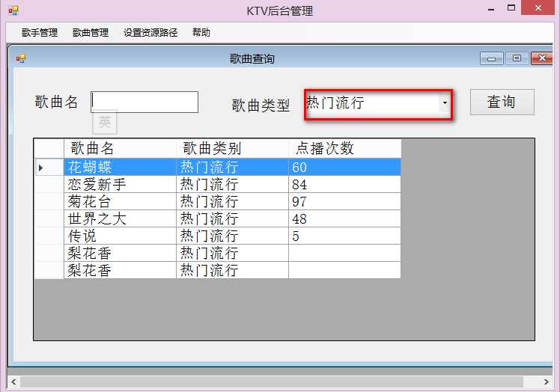The image size is (560, 392).
Task: Open the 帮助 menu
Action: click(x=201, y=32)
